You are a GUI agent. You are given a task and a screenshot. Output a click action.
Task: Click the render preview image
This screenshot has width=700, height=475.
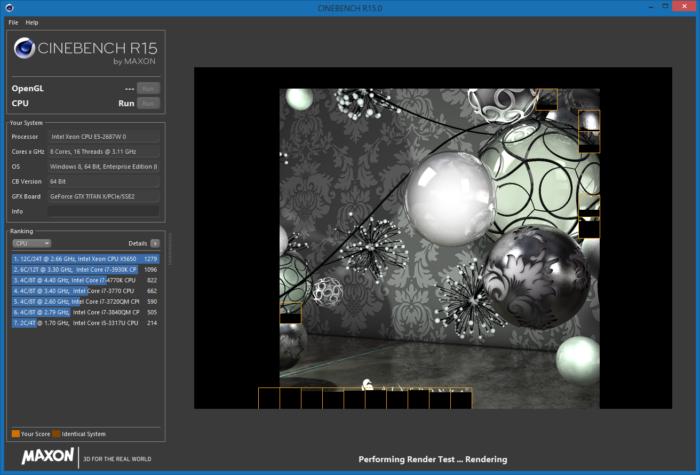433,238
